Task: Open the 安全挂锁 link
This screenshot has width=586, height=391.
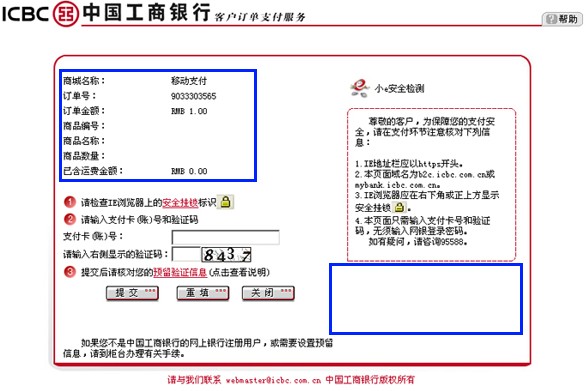Action: click(180, 203)
